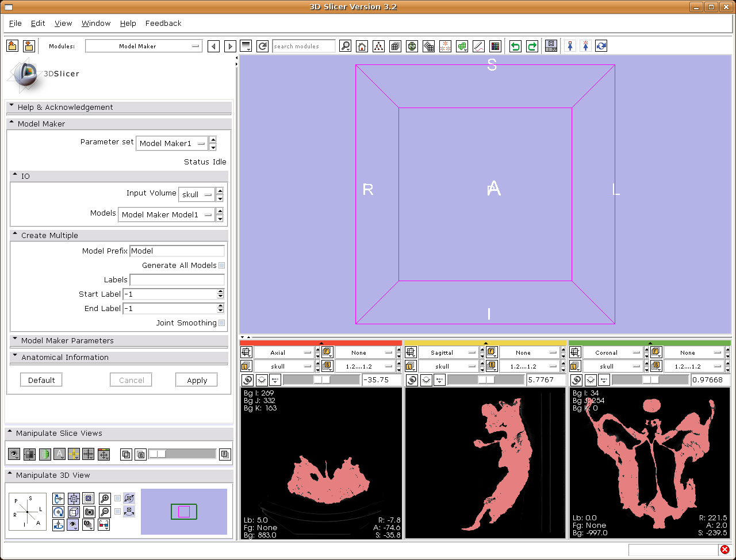Open the File menu
This screenshot has width=736, height=560.
tap(16, 24)
